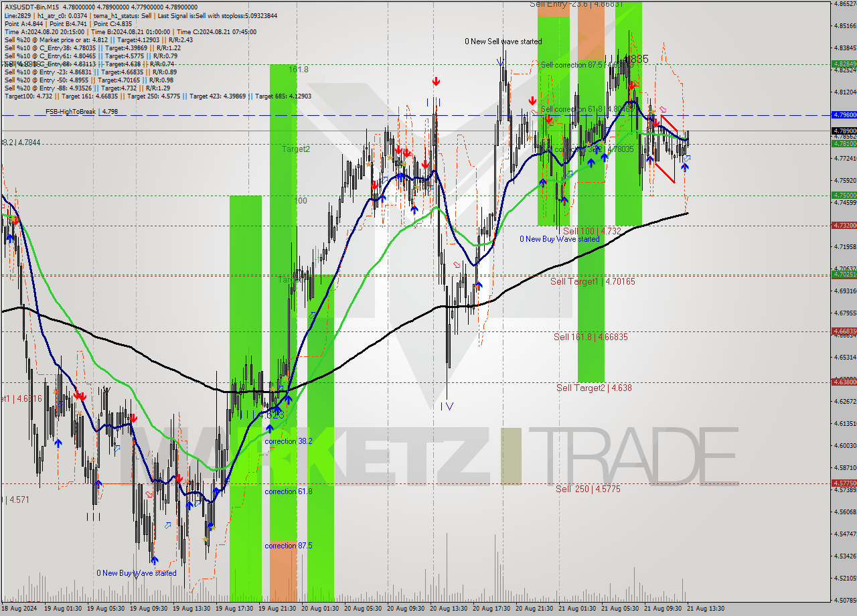857x616 pixels.
Task: Click the red 4.63800 price tag
Action: click(x=844, y=382)
